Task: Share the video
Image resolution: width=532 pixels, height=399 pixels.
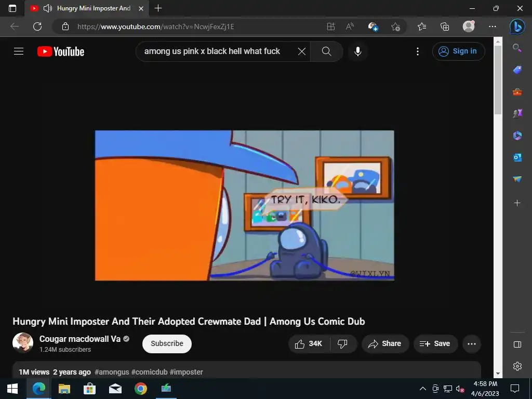Action: click(x=385, y=344)
